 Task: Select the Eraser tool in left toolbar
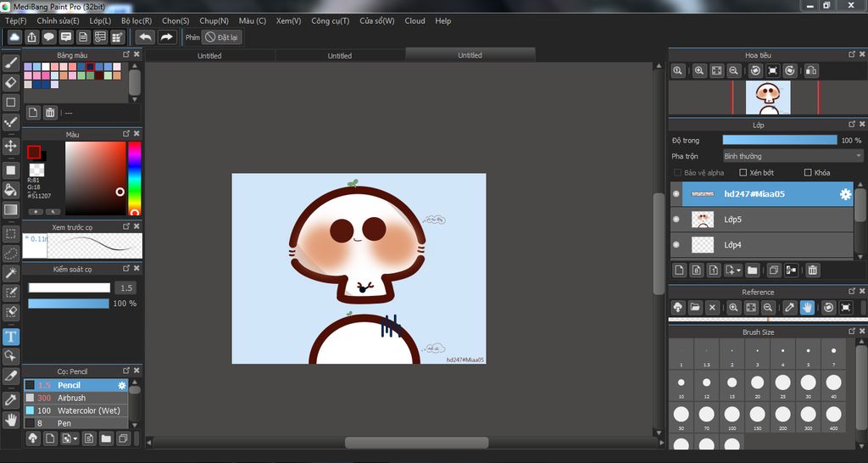[x=10, y=82]
